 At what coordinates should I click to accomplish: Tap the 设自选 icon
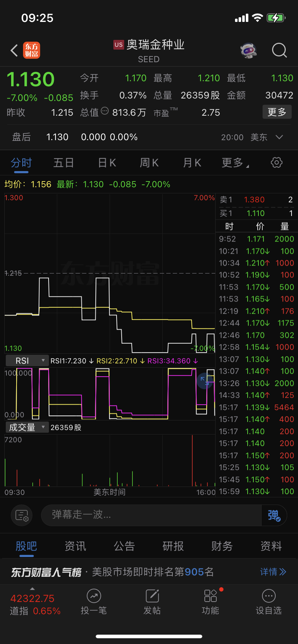coord(269,596)
